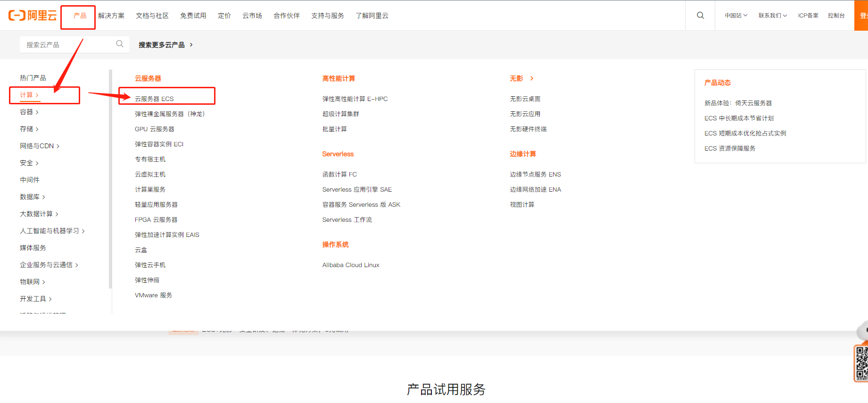Open 云服务器 ECS product link
This screenshot has height=403, width=868.
click(x=154, y=99)
